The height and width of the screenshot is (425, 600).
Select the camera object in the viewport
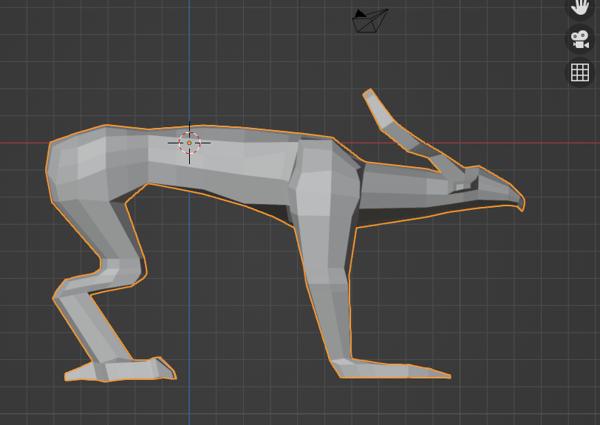point(370,20)
